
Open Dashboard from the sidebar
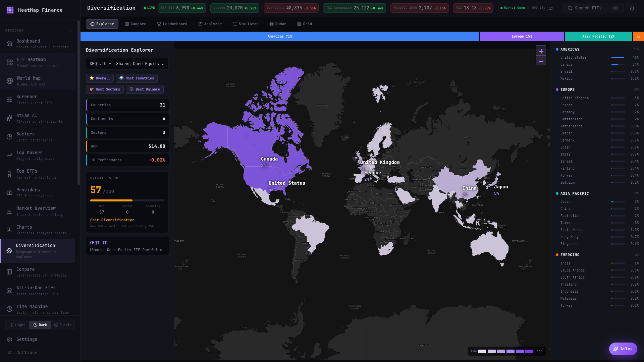pyautogui.click(x=37, y=44)
